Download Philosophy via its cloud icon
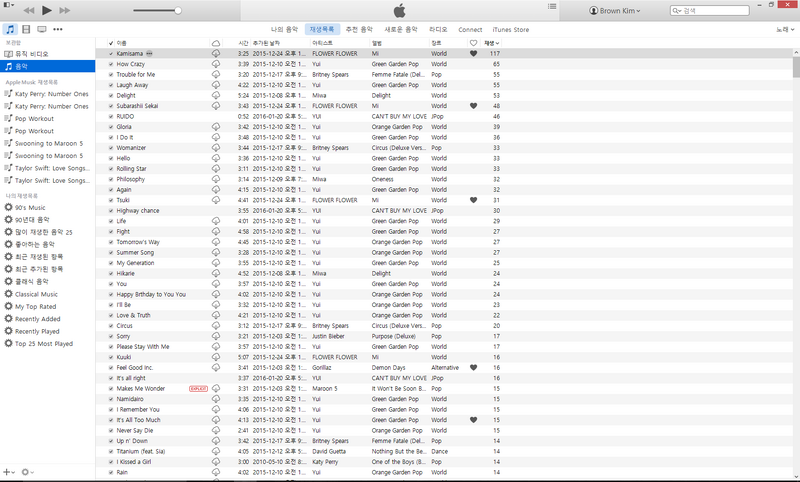This screenshot has width=800, height=482. click(x=216, y=179)
